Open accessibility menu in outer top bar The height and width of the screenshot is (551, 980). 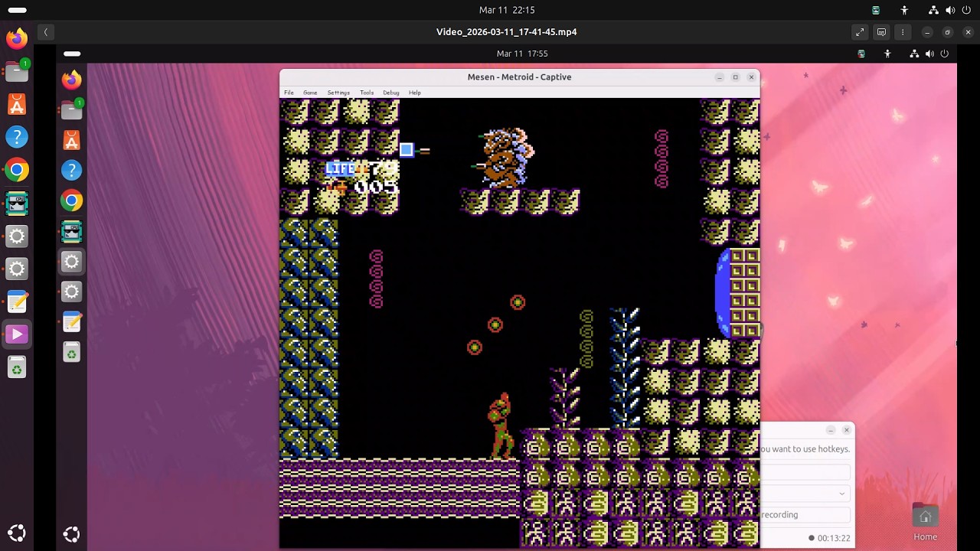tap(904, 10)
